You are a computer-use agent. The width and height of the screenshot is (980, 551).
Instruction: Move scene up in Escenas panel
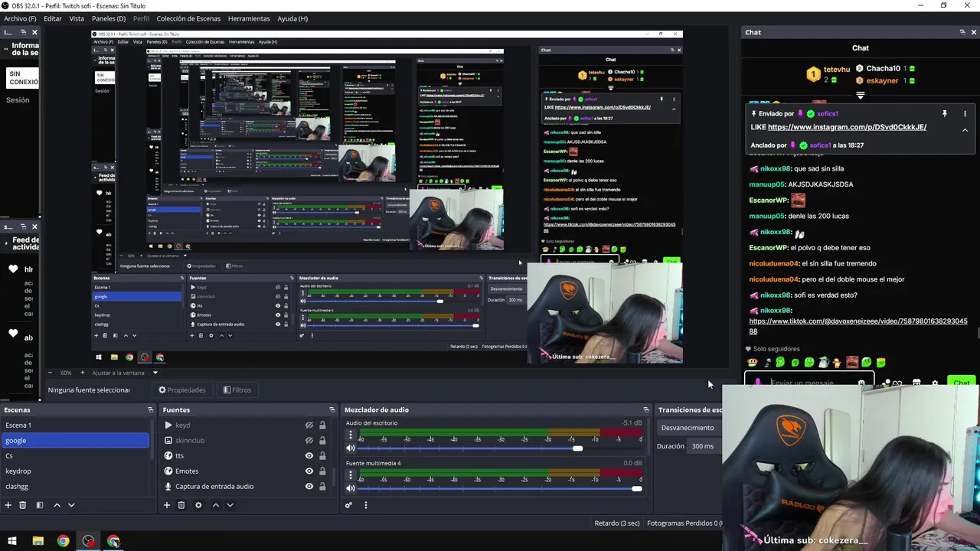(57, 505)
